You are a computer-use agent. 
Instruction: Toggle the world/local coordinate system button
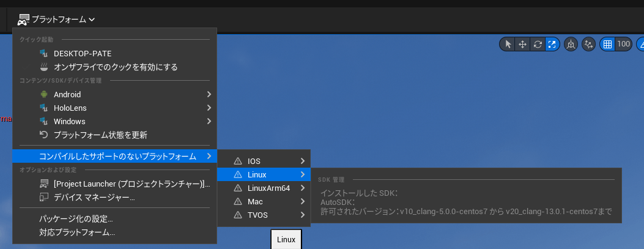571,45
